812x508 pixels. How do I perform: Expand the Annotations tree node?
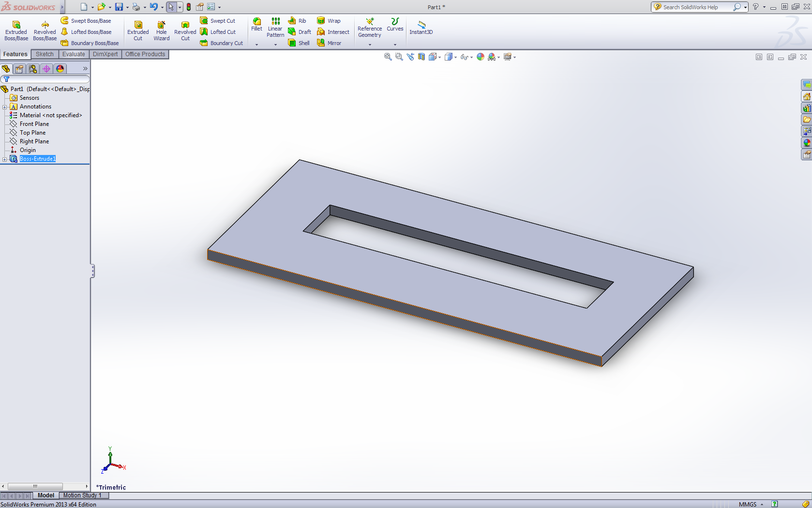[x=5, y=107]
